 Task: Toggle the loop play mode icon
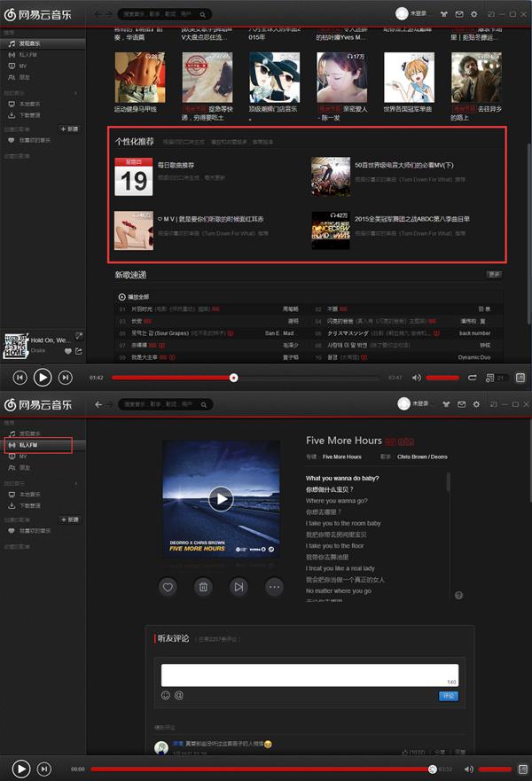(x=473, y=378)
